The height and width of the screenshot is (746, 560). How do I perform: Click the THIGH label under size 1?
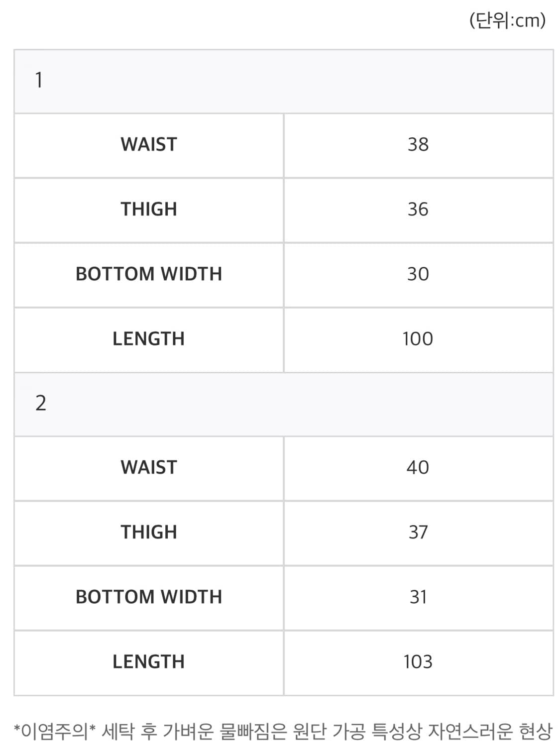149,209
